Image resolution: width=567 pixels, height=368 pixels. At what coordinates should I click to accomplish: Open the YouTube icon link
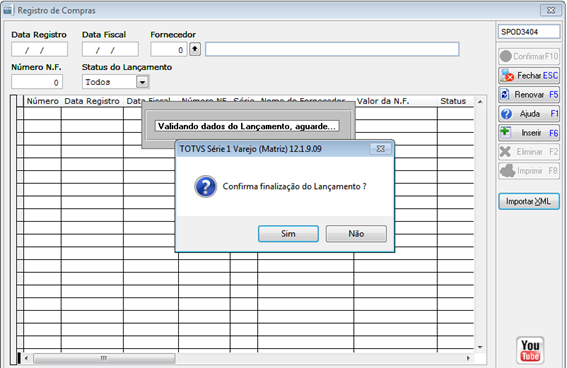point(530,350)
